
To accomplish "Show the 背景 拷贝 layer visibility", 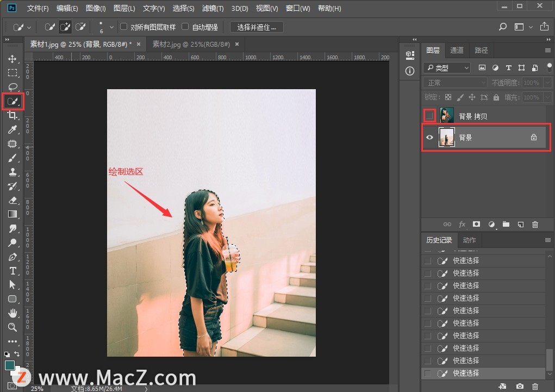I will coord(429,116).
